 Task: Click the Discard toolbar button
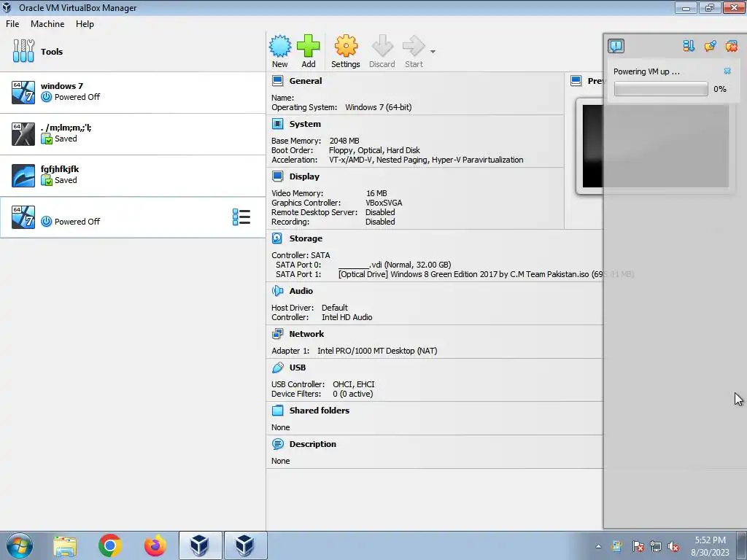tap(382, 52)
